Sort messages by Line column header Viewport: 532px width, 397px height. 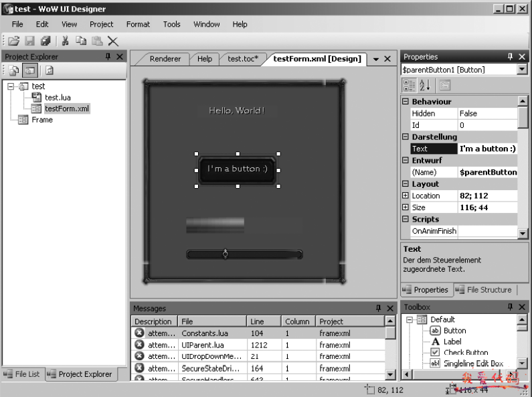tap(264, 321)
